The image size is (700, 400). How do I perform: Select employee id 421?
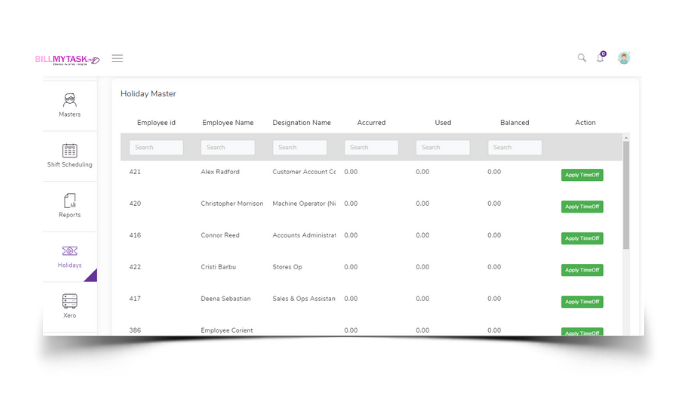point(135,171)
